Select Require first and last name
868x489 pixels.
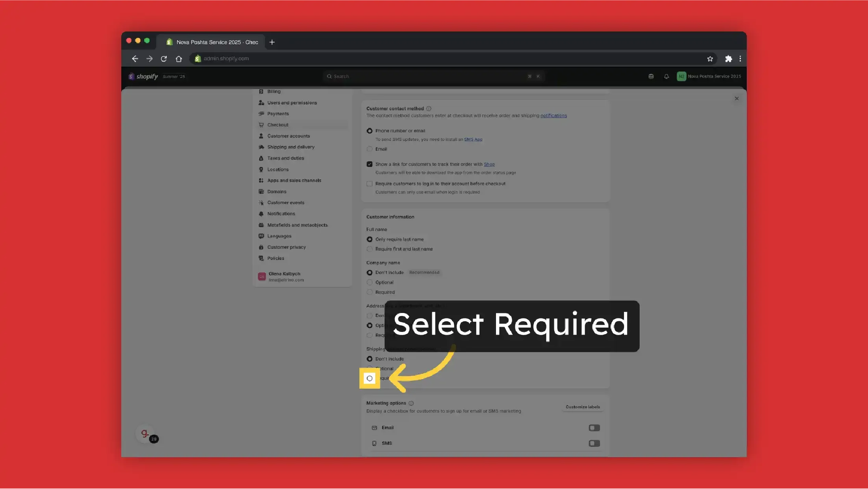pyautogui.click(x=369, y=249)
